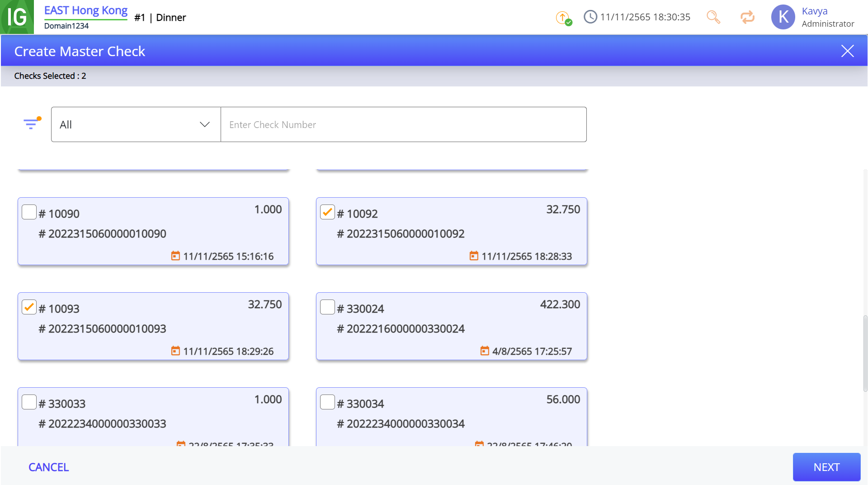Image resolution: width=868 pixels, height=485 pixels.
Task: Click the CANCEL button
Action: [x=49, y=467]
